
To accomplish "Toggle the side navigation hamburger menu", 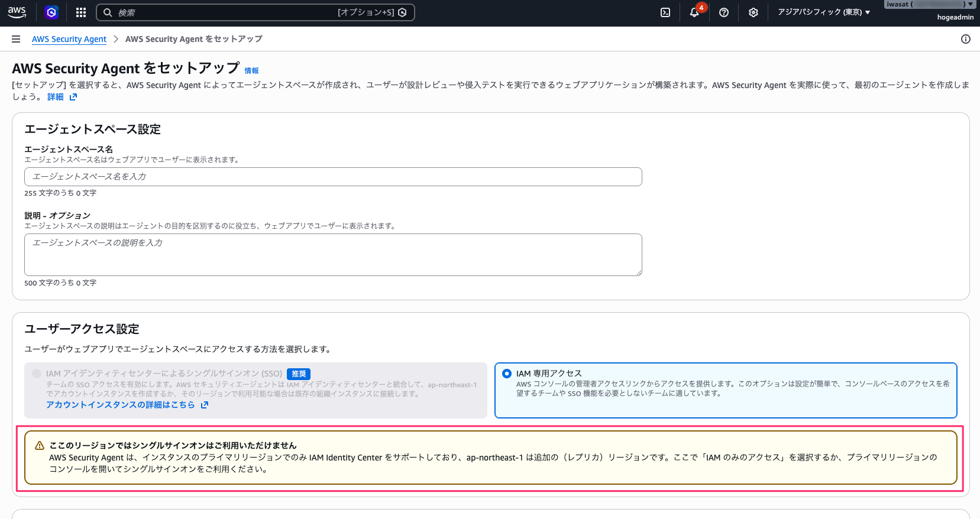I will pos(16,39).
